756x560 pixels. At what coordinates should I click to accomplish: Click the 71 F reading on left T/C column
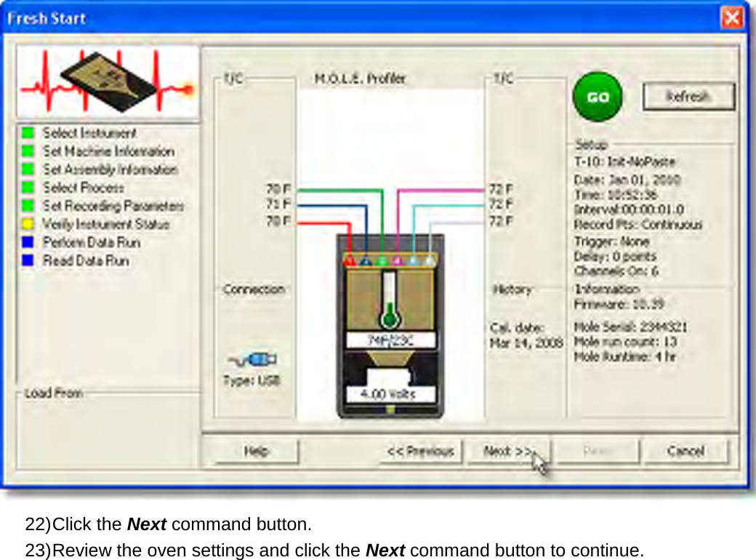278,204
